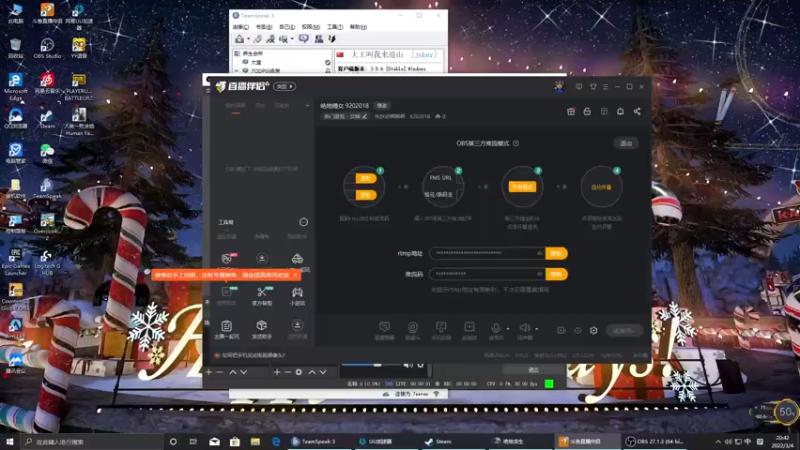Expand the speaker options arrow
Image resolution: width=800 pixels, height=450 pixels.
point(536,329)
